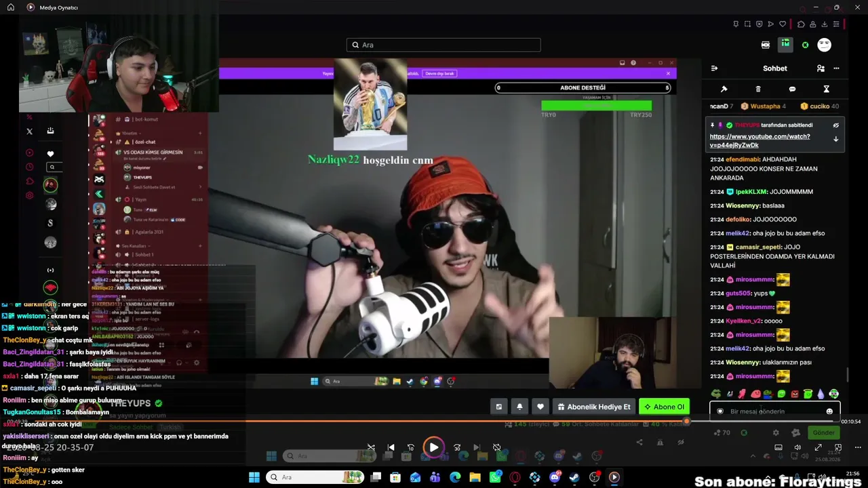This screenshot has height=488, width=868.
Task: Skip back 10 seconds in the video
Action: click(411, 447)
